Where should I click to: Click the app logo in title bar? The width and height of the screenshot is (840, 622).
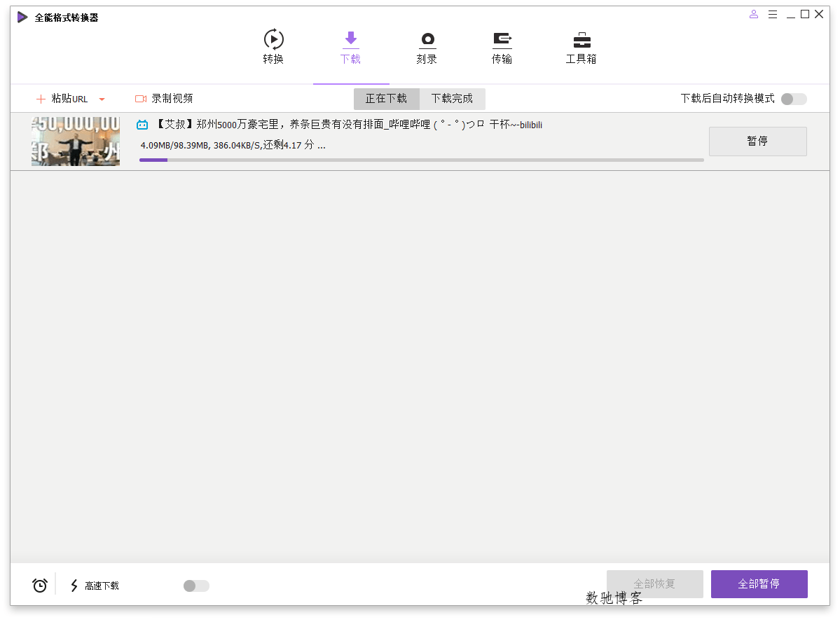click(22, 17)
